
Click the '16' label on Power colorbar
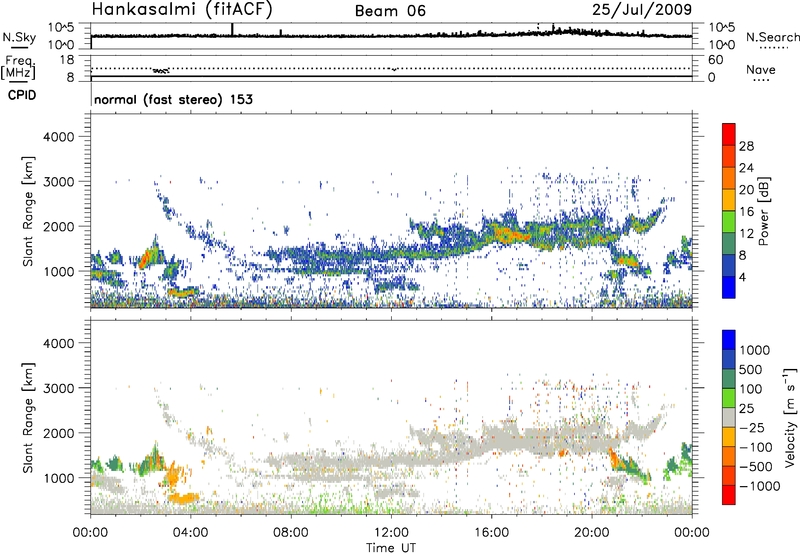[x=746, y=212]
